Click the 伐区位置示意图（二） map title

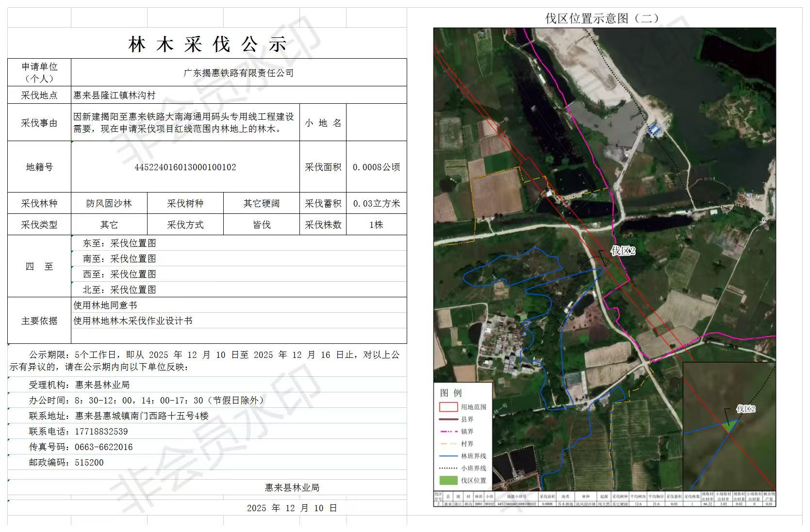[602, 18]
